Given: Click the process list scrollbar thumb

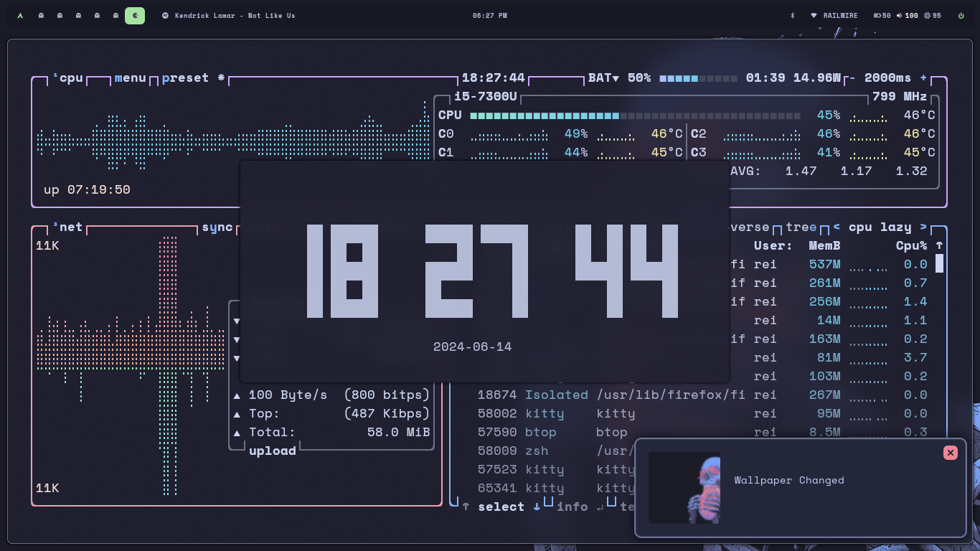Looking at the screenshot, I should [x=939, y=264].
